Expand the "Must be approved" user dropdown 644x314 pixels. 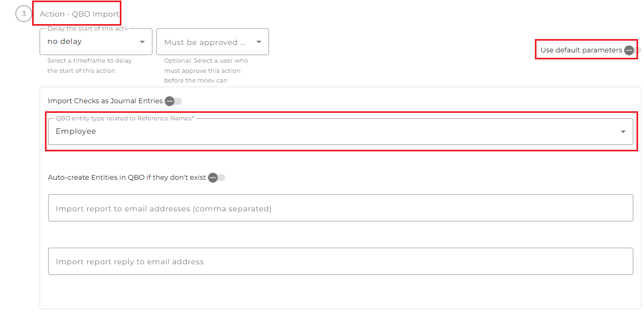pyautogui.click(x=206, y=42)
